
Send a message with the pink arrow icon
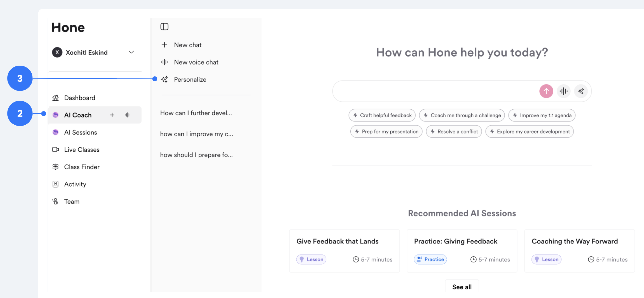[546, 91]
